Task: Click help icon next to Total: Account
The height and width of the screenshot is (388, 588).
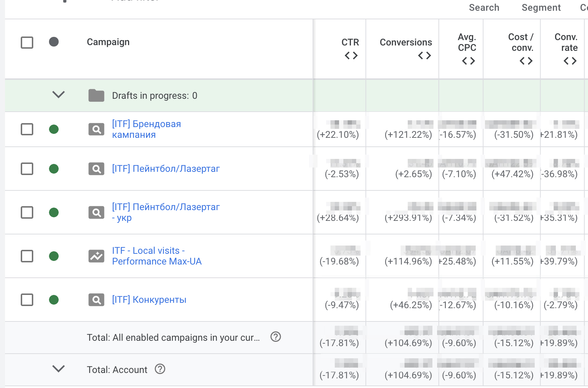Action: click(x=160, y=369)
